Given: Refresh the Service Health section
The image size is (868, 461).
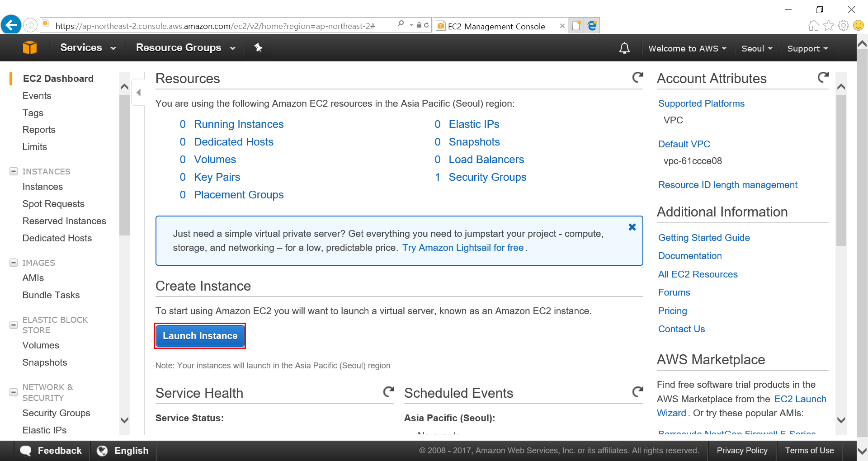Looking at the screenshot, I should tap(389, 391).
